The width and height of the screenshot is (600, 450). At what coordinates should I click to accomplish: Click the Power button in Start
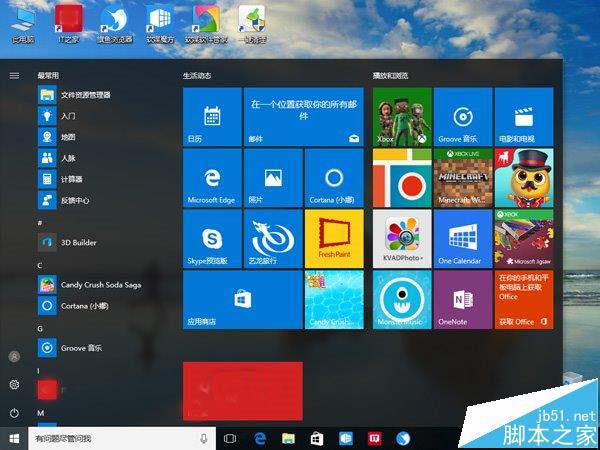point(14,413)
